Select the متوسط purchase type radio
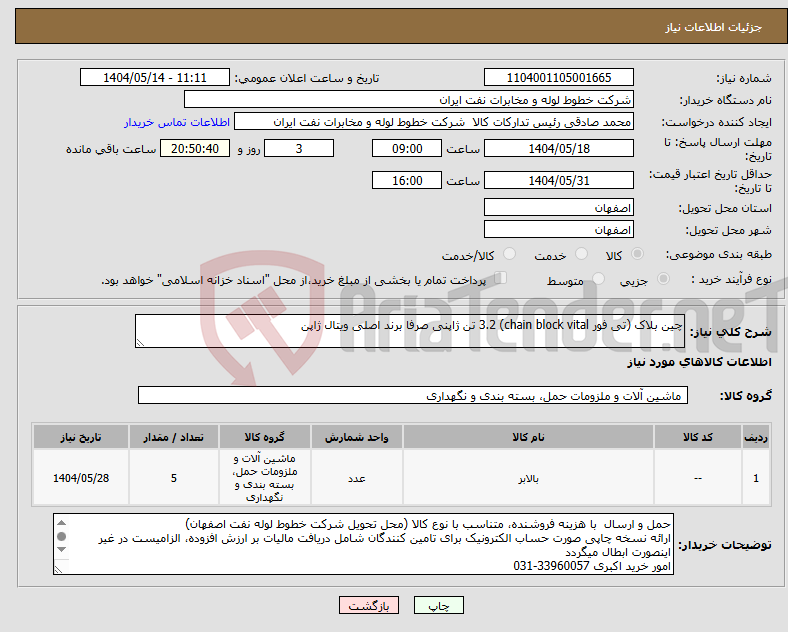 point(598,279)
